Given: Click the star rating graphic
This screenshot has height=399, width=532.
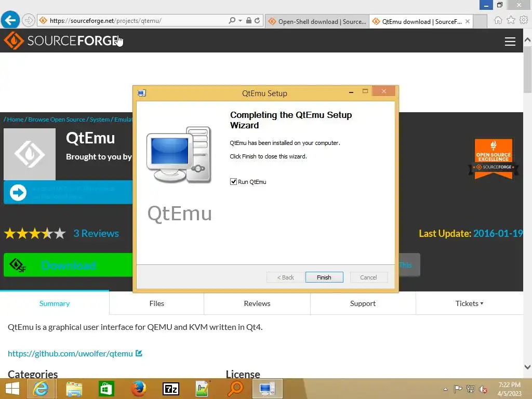Looking at the screenshot, I should [x=35, y=233].
